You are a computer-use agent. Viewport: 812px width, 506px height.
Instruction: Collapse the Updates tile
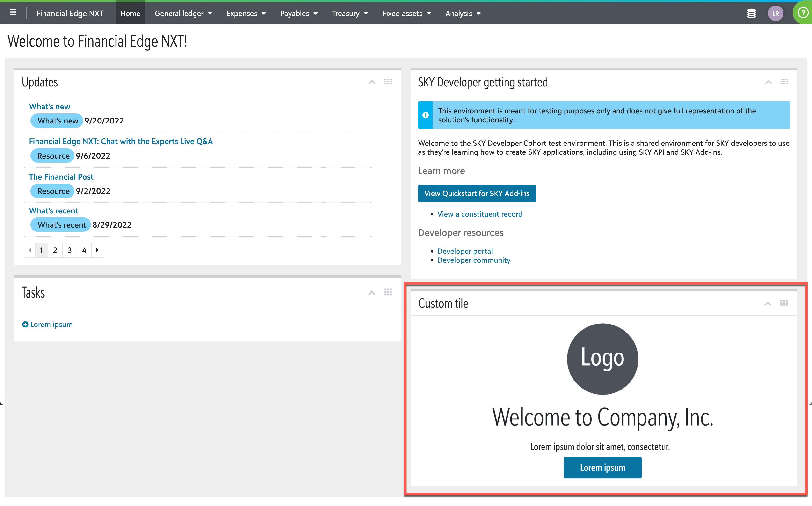(x=372, y=82)
